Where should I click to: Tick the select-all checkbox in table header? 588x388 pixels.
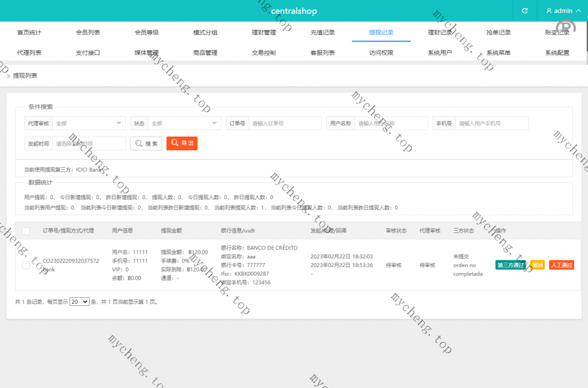pyautogui.click(x=26, y=231)
